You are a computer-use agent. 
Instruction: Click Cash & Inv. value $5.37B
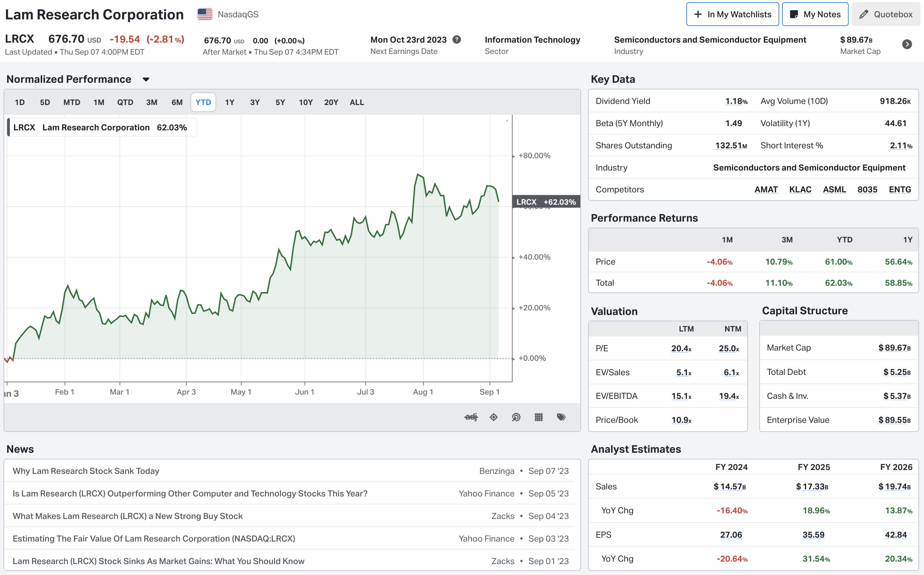click(x=897, y=396)
